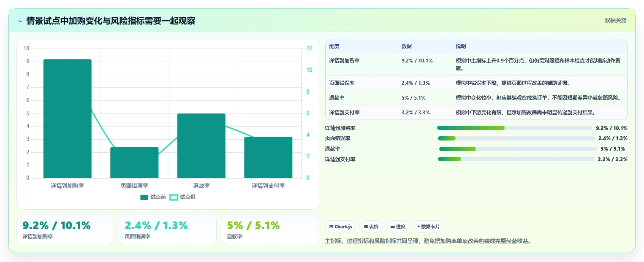Click x-axis label 页面错误率
Image resolution: width=644 pixels, height=262 pixels.
tap(134, 186)
